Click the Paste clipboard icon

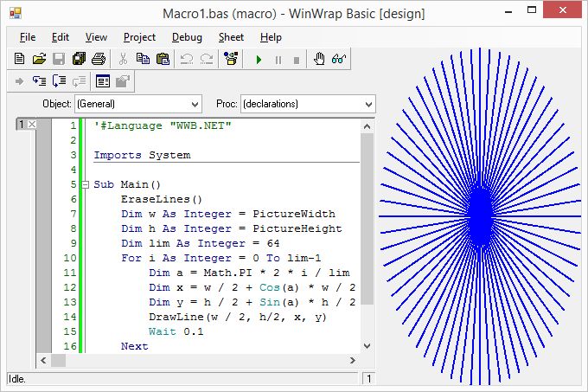[x=163, y=59]
